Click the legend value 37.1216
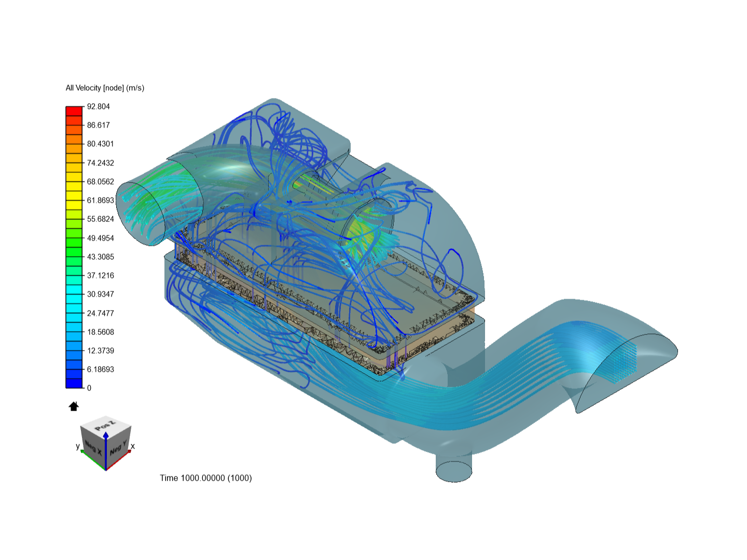 click(x=100, y=275)
